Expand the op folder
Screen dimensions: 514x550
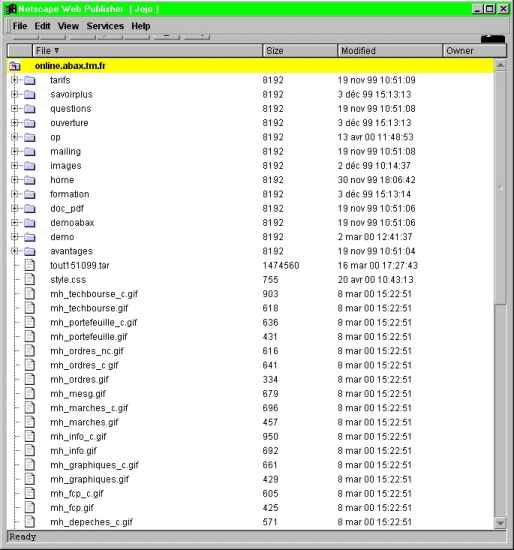(14, 137)
